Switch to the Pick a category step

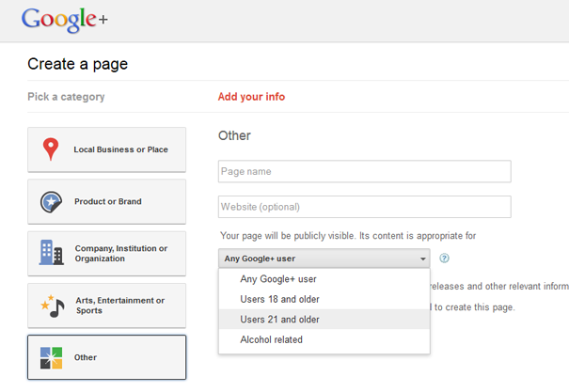(x=66, y=97)
